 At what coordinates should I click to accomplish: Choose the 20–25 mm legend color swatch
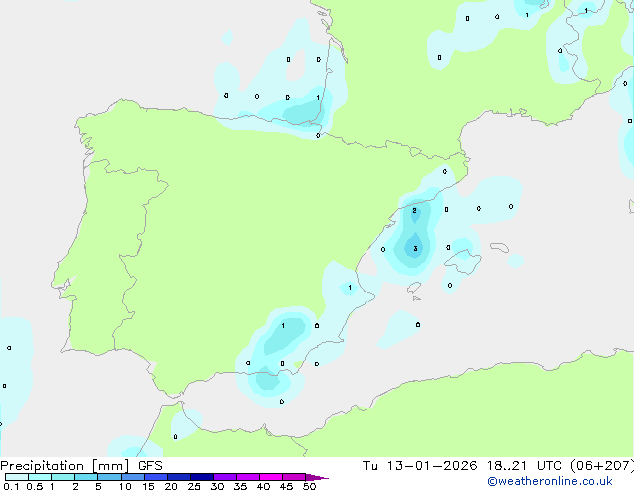coord(179,477)
